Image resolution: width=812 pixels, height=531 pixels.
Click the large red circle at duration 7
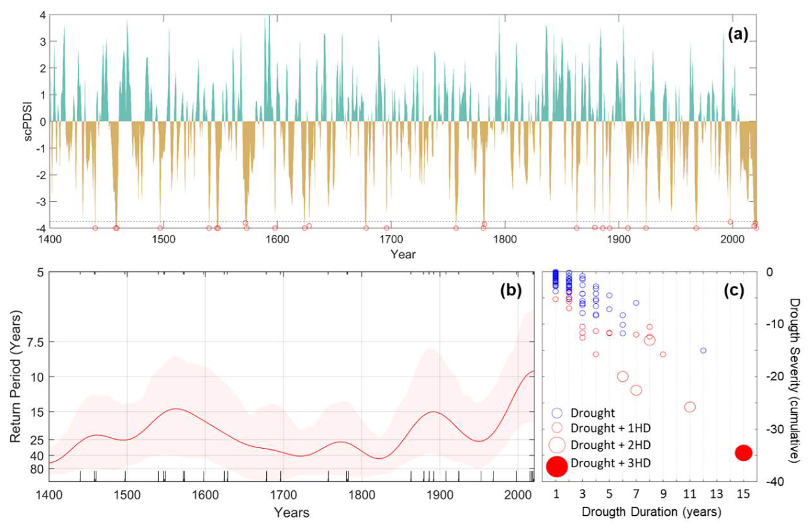pos(636,390)
